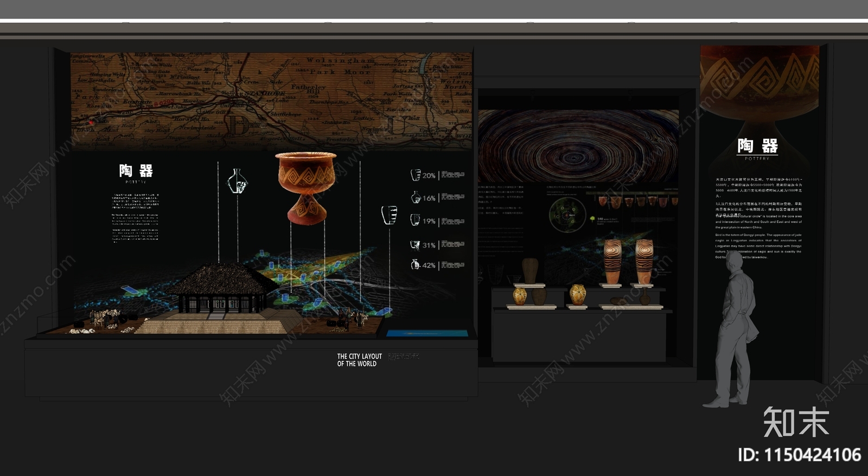Screen dimensions: 868x476
Task: Select the right tall spiral-painted vase
Action: pyautogui.click(x=644, y=262)
